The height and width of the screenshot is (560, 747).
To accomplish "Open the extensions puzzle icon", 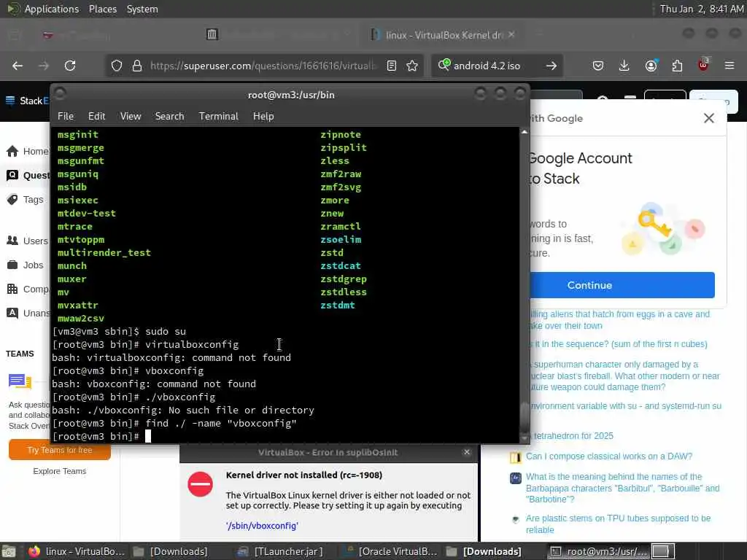I will click(677, 66).
